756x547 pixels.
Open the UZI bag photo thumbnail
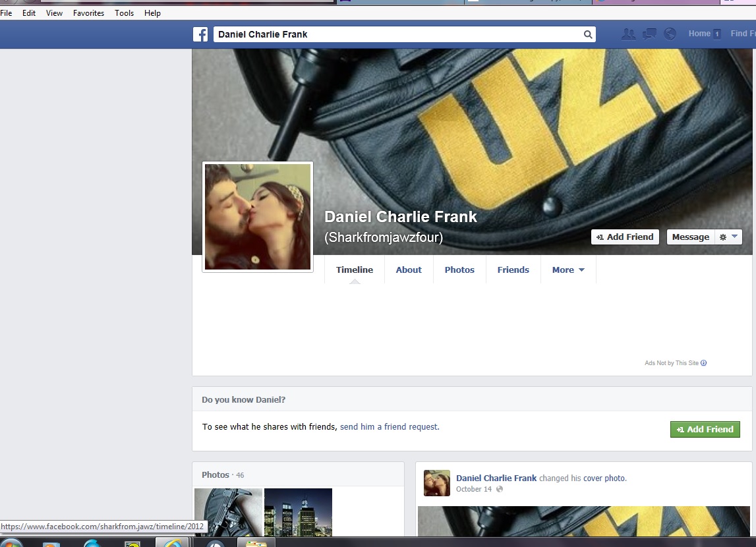(x=229, y=512)
